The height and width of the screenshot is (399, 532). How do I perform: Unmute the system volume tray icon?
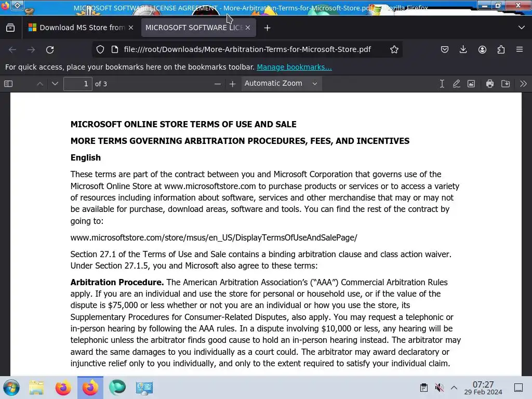440,388
